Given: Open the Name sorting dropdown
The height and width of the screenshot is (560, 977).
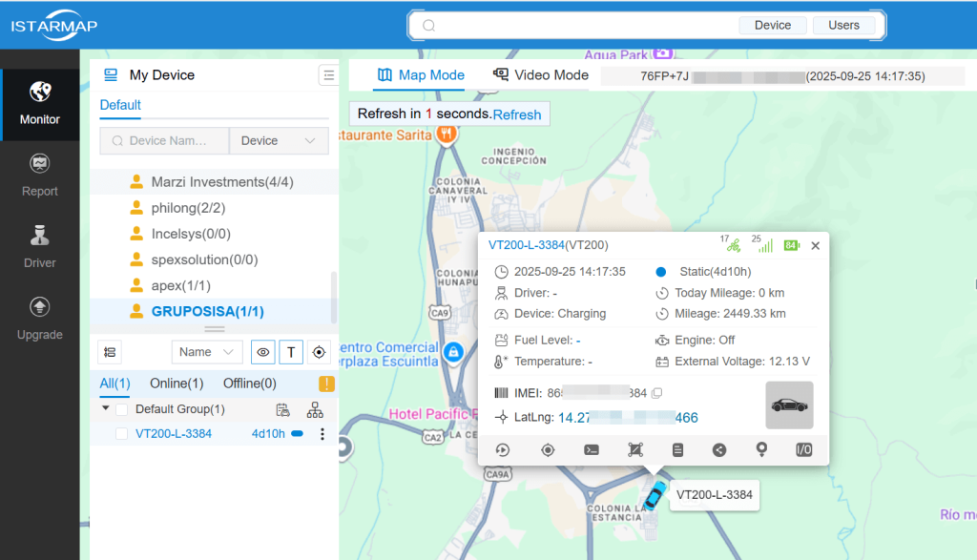Looking at the screenshot, I should click(207, 351).
